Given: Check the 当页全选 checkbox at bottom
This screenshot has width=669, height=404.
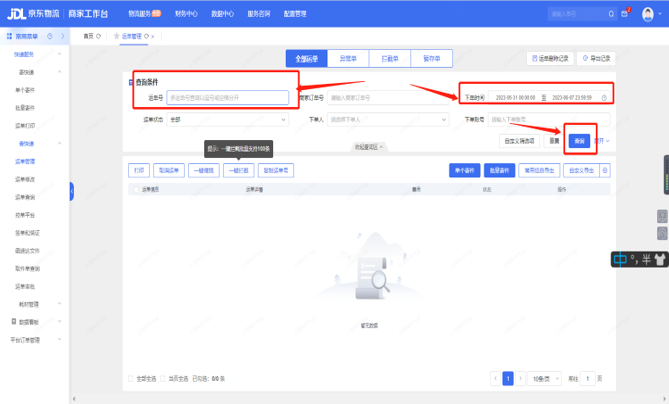Looking at the screenshot, I should coord(163,378).
